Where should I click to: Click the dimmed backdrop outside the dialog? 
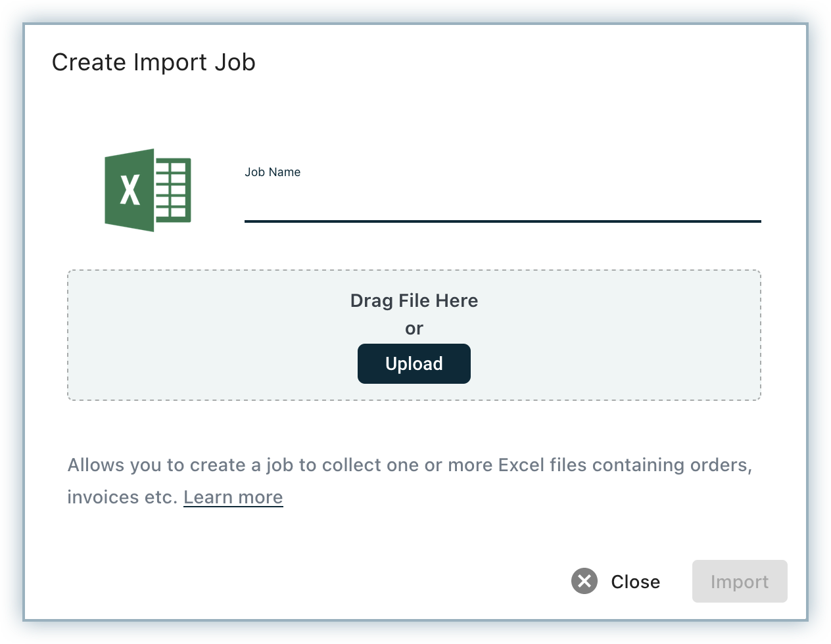click(x=12, y=329)
